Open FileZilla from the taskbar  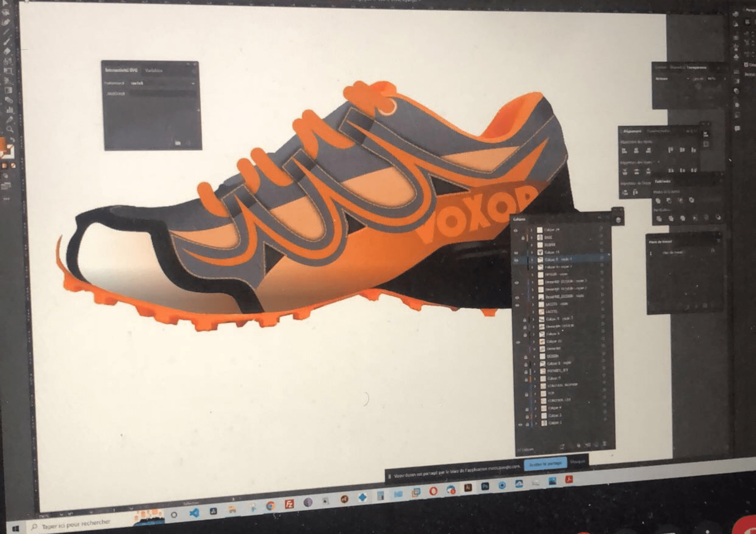[289, 504]
